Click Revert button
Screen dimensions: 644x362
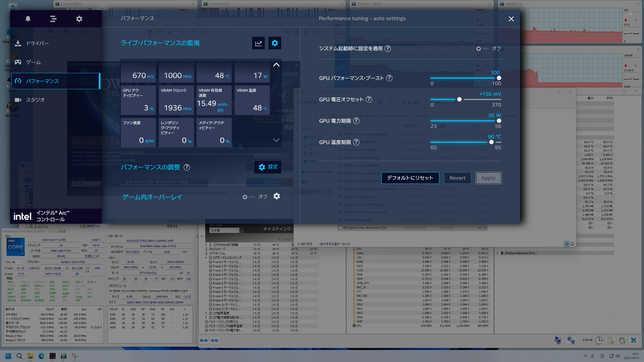tap(457, 178)
